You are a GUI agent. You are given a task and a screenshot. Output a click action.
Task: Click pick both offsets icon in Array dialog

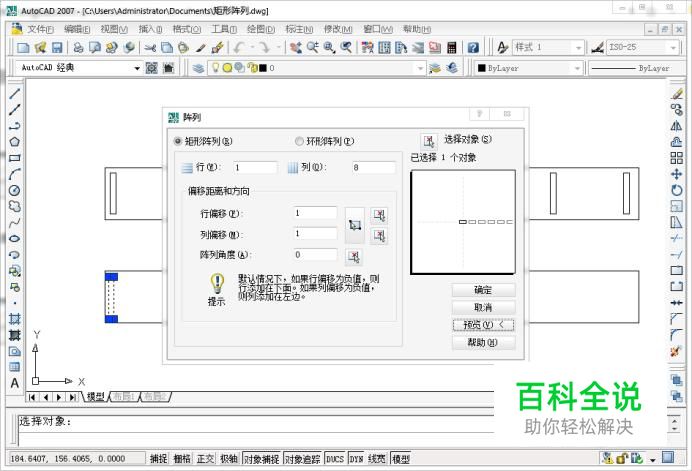pos(355,225)
